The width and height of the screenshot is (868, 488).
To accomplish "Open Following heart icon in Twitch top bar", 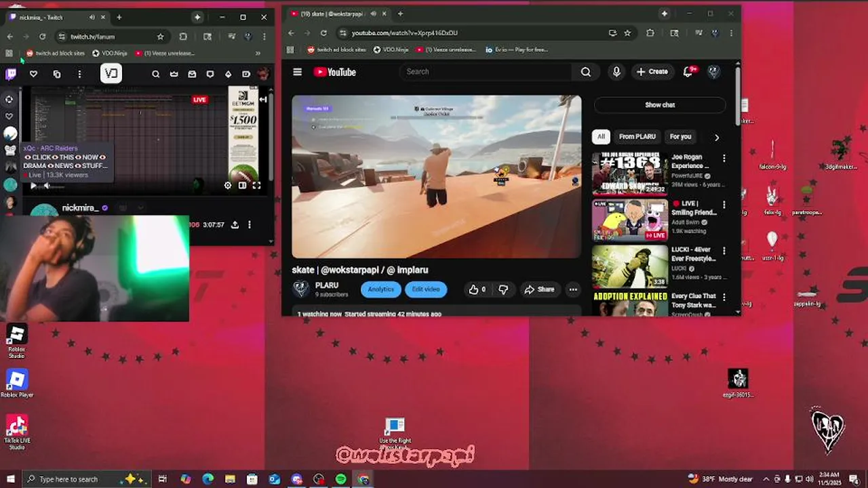I will pos(33,74).
